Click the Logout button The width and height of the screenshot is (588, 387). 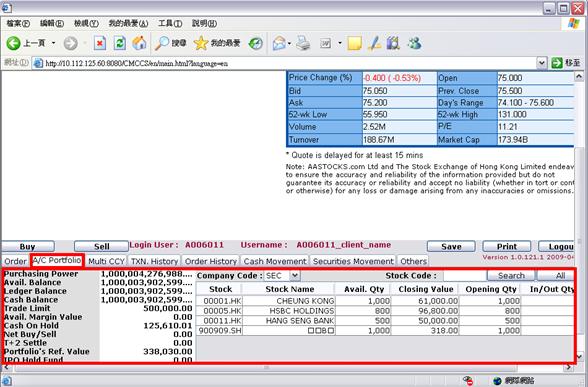(556, 246)
